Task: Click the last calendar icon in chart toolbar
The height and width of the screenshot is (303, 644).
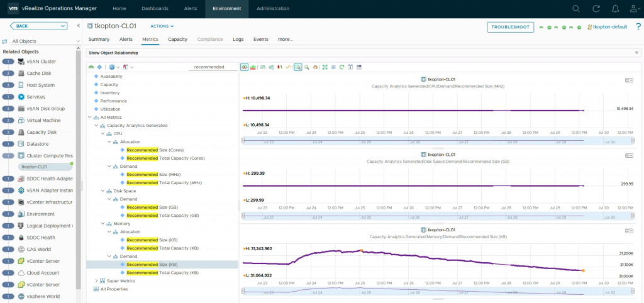Action: pos(358,67)
